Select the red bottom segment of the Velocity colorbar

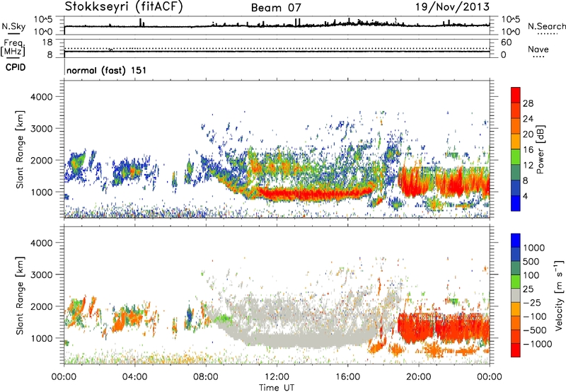click(x=516, y=350)
